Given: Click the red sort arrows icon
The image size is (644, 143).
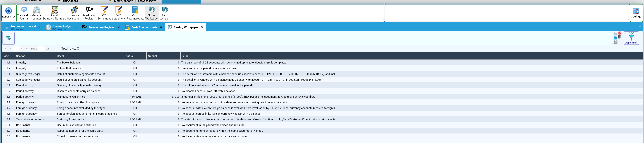Looking at the screenshot, I should tap(620, 33).
